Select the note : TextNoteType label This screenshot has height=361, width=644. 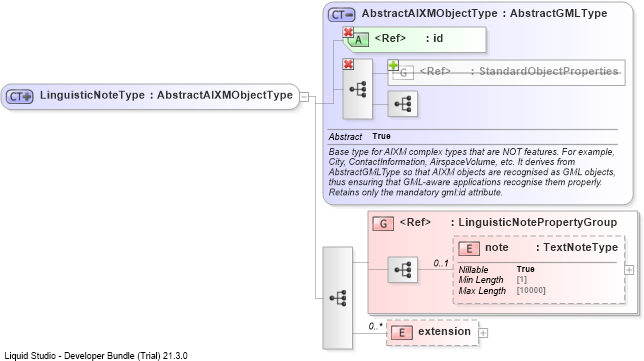(551, 247)
